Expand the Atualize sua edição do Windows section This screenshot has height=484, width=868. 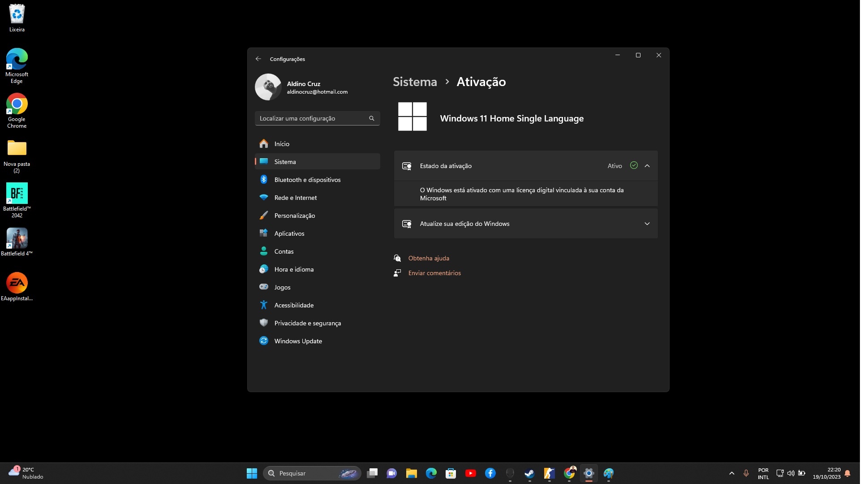coord(647,224)
